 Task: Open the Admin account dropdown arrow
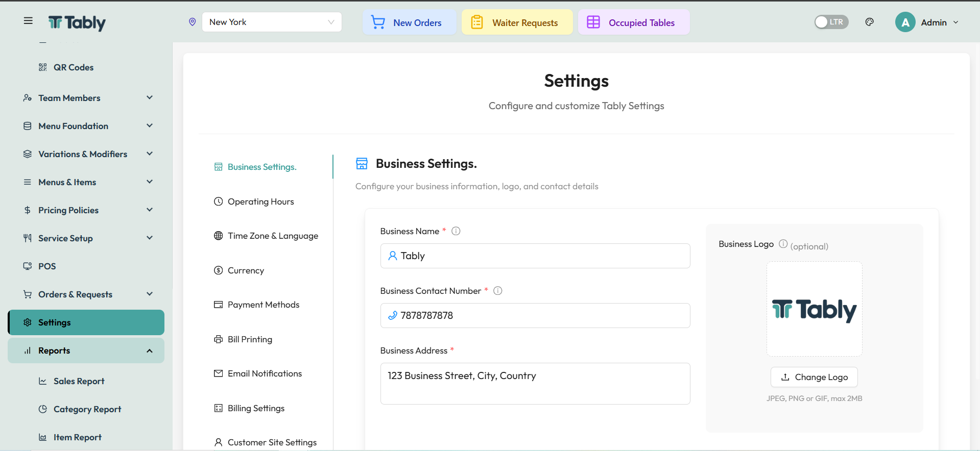coord(956,22)
